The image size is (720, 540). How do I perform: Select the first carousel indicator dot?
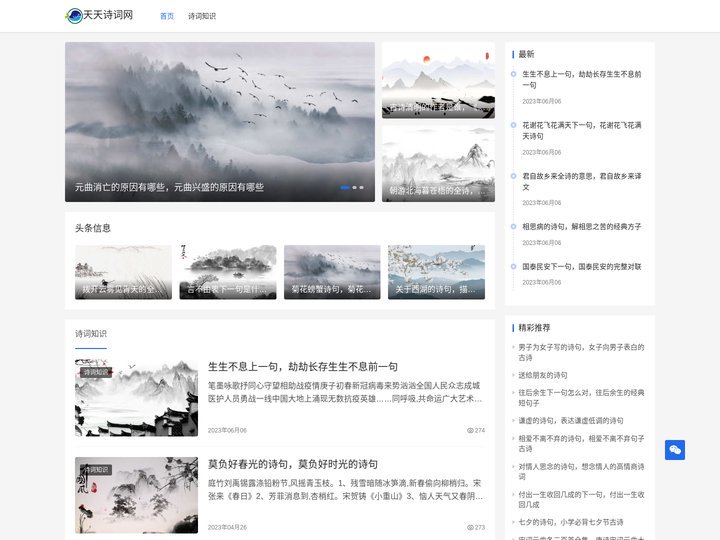[x=345, y=187]
